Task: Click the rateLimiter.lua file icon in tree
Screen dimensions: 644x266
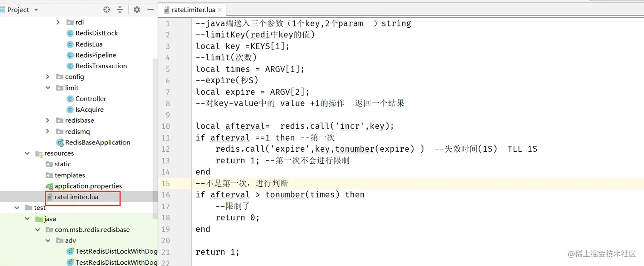Action: [49, 197]
